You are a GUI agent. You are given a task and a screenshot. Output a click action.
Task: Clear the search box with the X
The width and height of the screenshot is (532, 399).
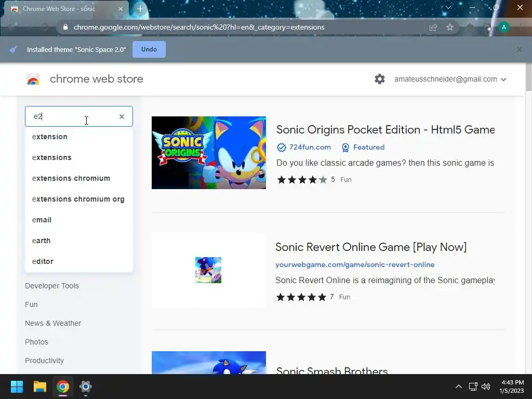click(x=122, y=116)
